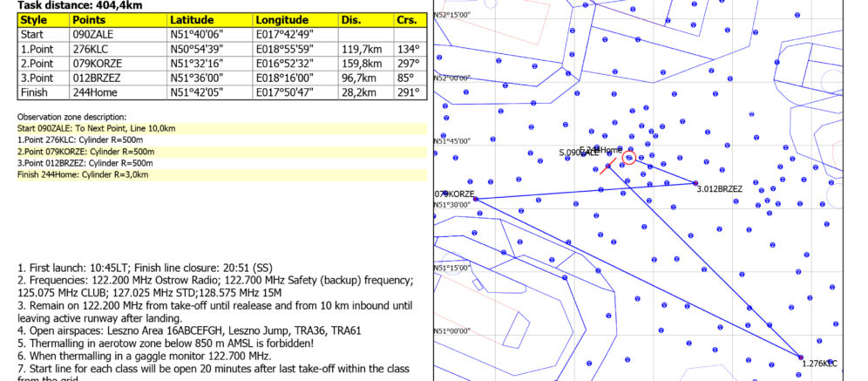
Task: Click the 1.276KLC turnpoint marker on map
Action: [800, 356]
